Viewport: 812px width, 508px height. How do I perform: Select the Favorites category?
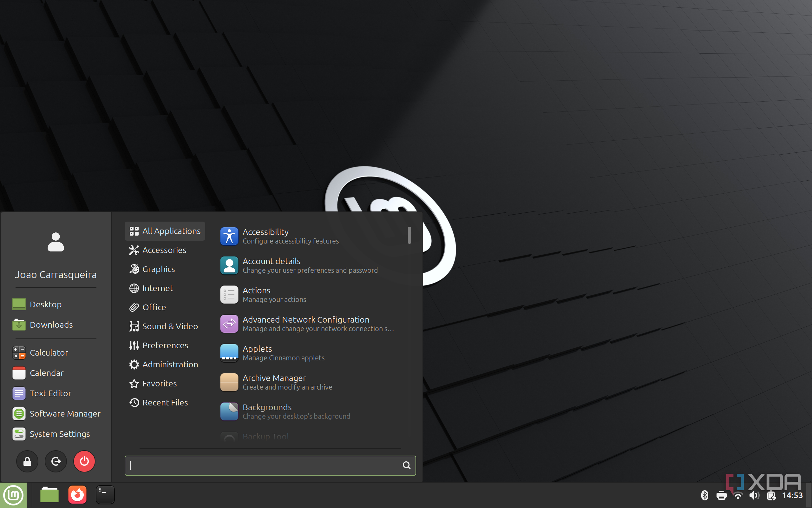165,383
